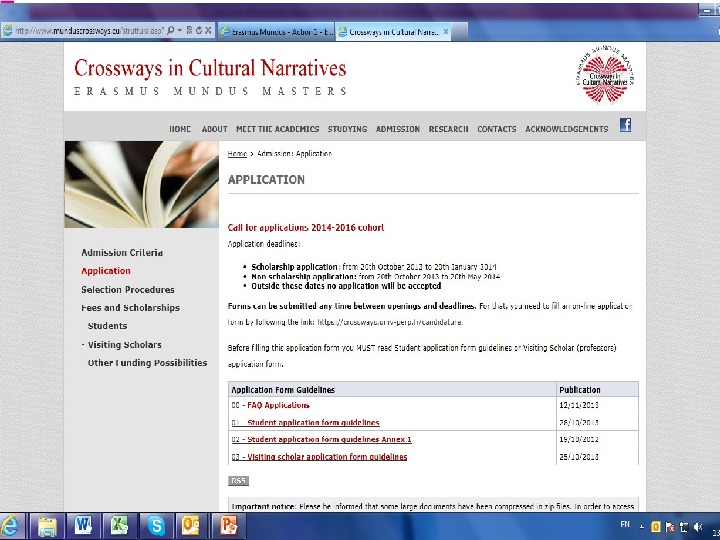Click the browser URL address field
720x540 pixels.
coord(90,31)
